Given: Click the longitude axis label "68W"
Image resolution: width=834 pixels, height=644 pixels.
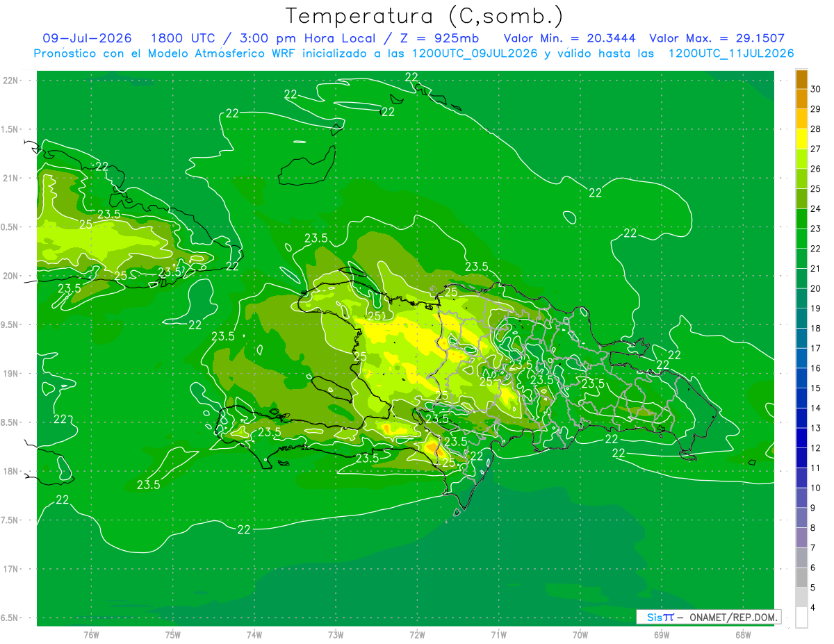Looking at the screenshot, I should (743, 634).
